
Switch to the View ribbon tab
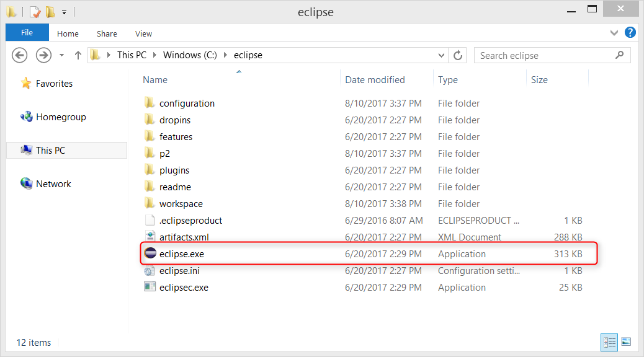[144, 33]
